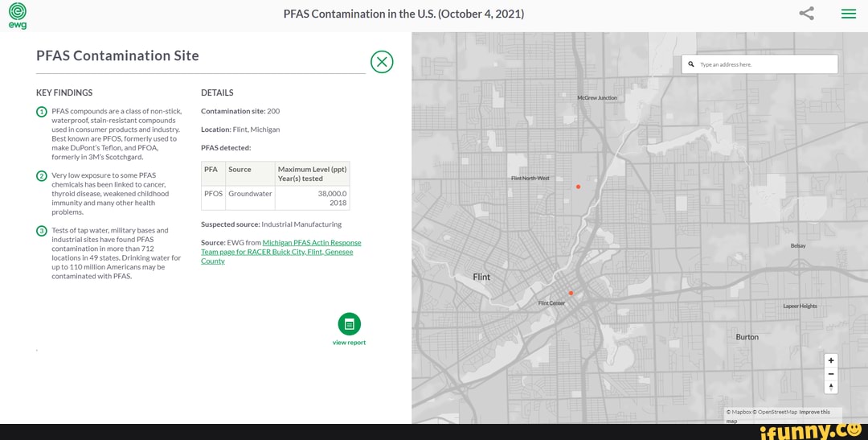Click the 2018 year tested value

pos(338,203)
